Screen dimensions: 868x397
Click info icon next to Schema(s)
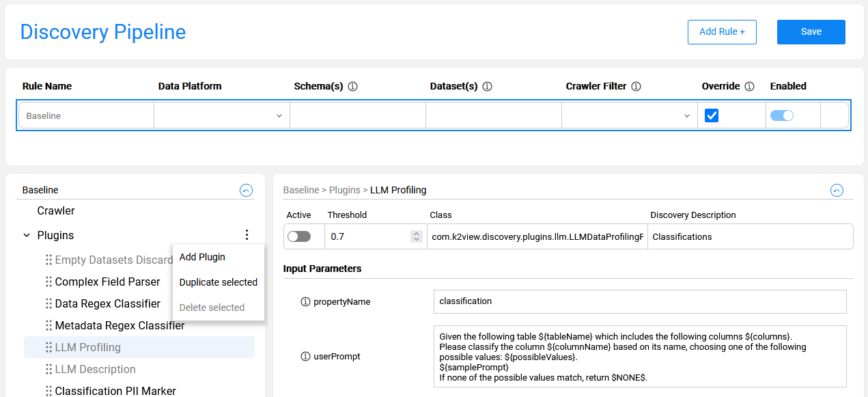353,87
